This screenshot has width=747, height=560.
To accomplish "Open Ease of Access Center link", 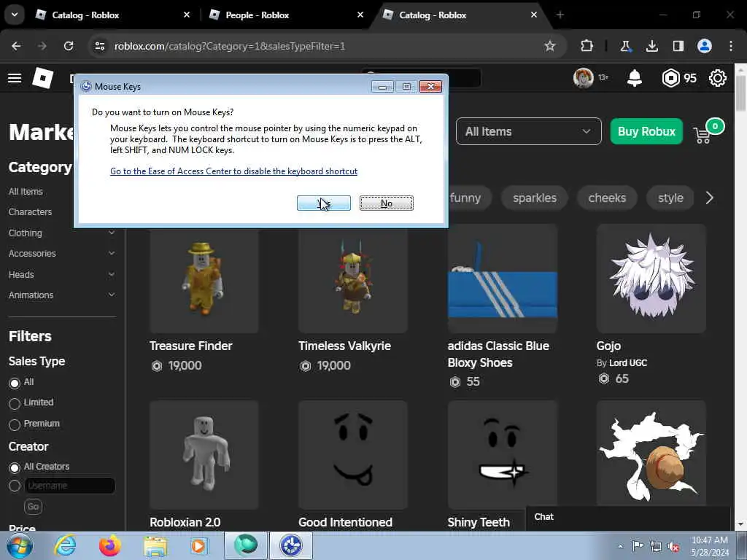I will point(233,171).
